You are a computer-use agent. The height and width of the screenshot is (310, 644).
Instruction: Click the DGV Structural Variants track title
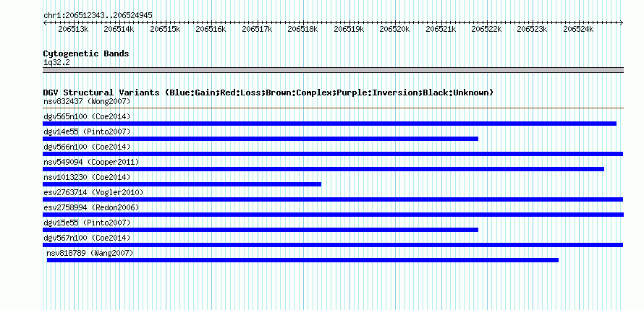pyautogui.click(x=268, y=92)
